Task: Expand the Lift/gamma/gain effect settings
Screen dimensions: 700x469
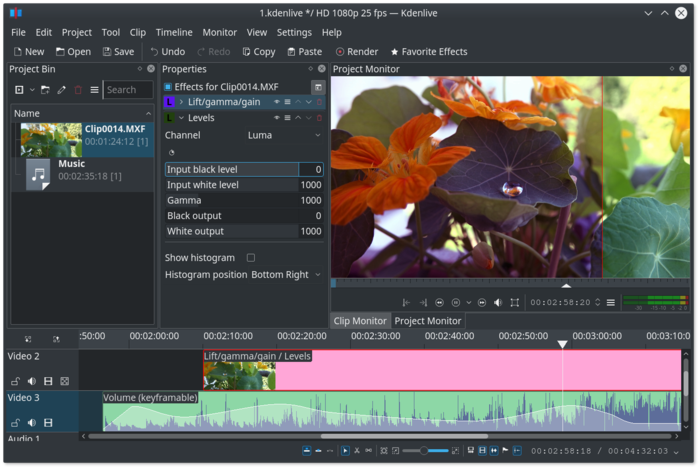Action: click(x=181, y=102)
